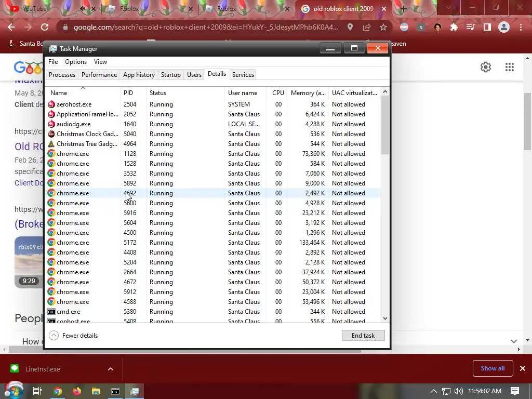The height and width of the screenshot is (399, 532).
Task: Click the Chrome address bar URL
Action: [206, 27]
